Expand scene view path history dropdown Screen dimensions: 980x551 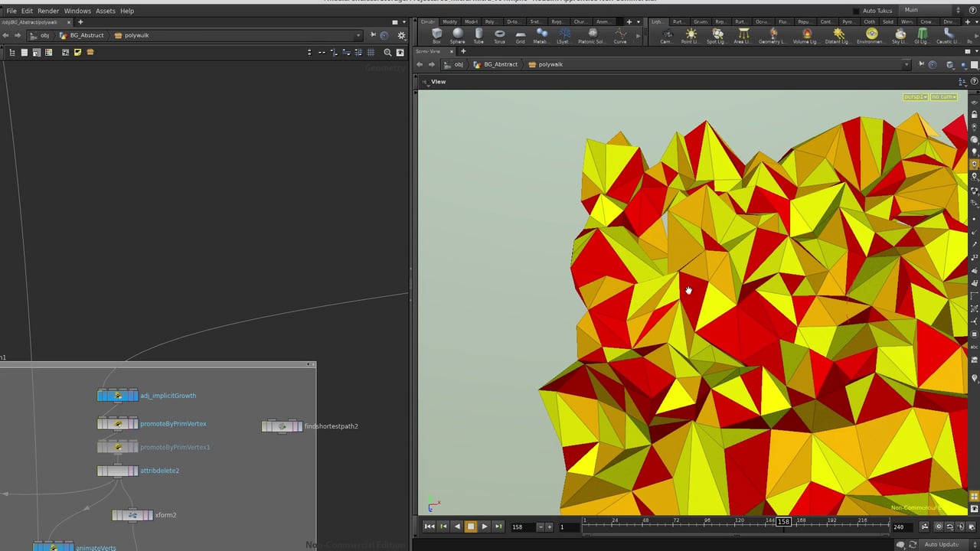coord(906,64)
